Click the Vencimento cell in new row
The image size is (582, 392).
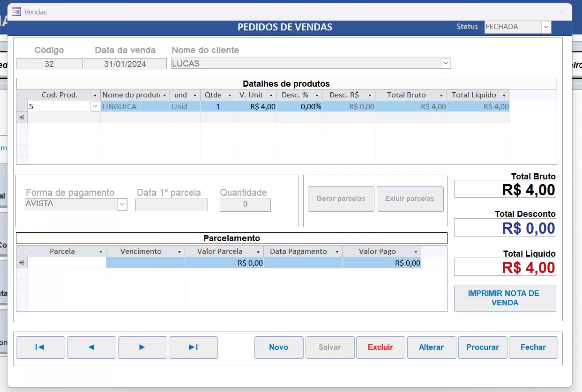tap(146, 263)
